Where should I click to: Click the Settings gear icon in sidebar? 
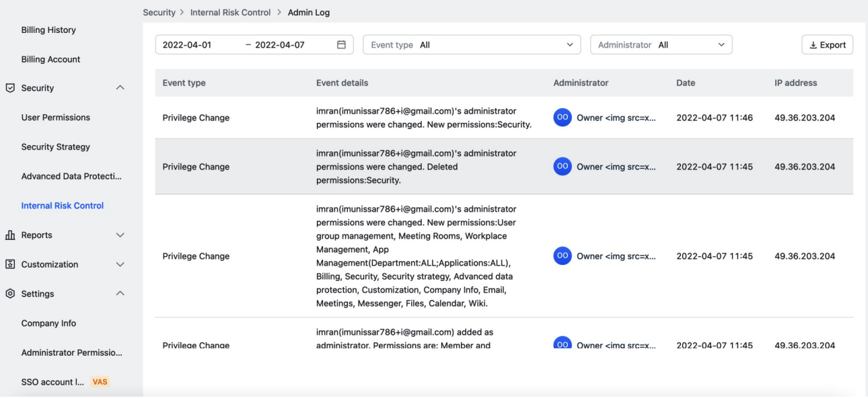click(x=10, y=294)
